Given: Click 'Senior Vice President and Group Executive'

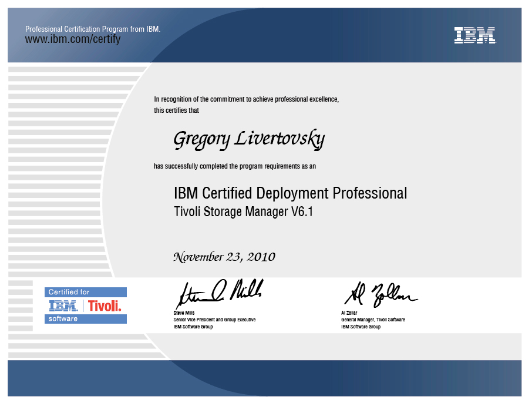Looking at the screenshot, I should click(x=214, y=320).
